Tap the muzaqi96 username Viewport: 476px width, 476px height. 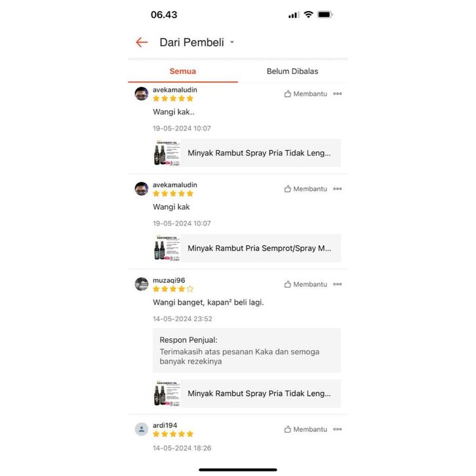click(169, 281)
